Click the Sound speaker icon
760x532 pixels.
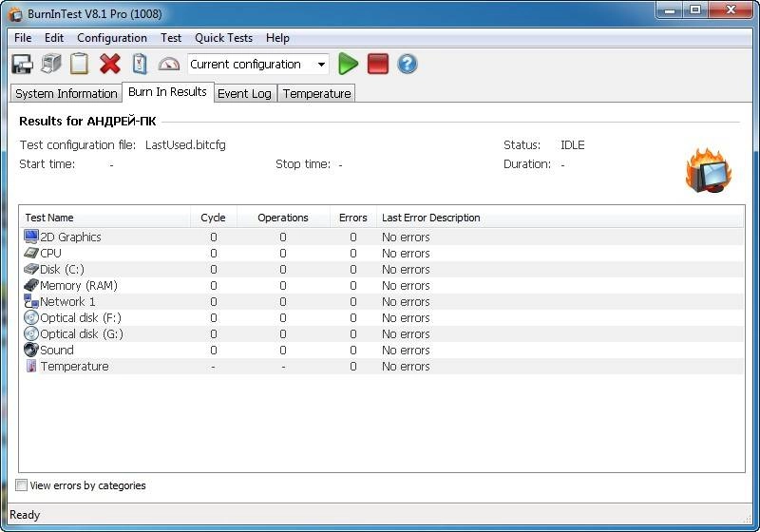(31, 350)
